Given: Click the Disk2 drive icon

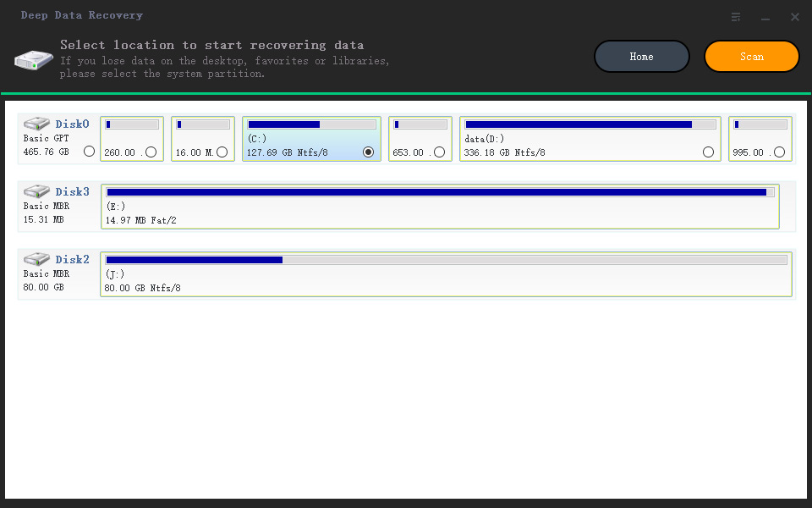Looking at the screenshot, I should point(36,259).
